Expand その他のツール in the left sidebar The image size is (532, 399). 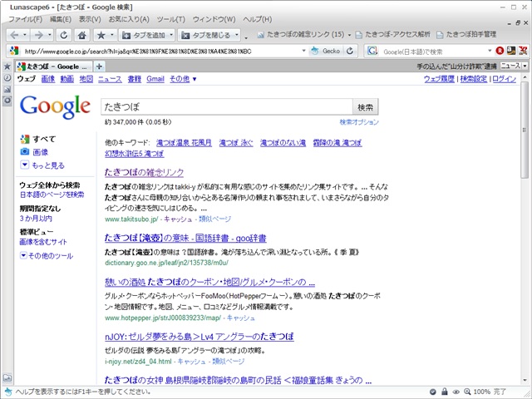pyautogui.click(x=46, y=255)
